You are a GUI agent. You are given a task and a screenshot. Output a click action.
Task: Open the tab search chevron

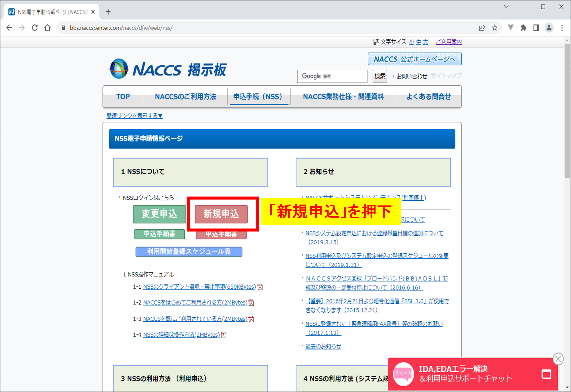pos(506,7)
